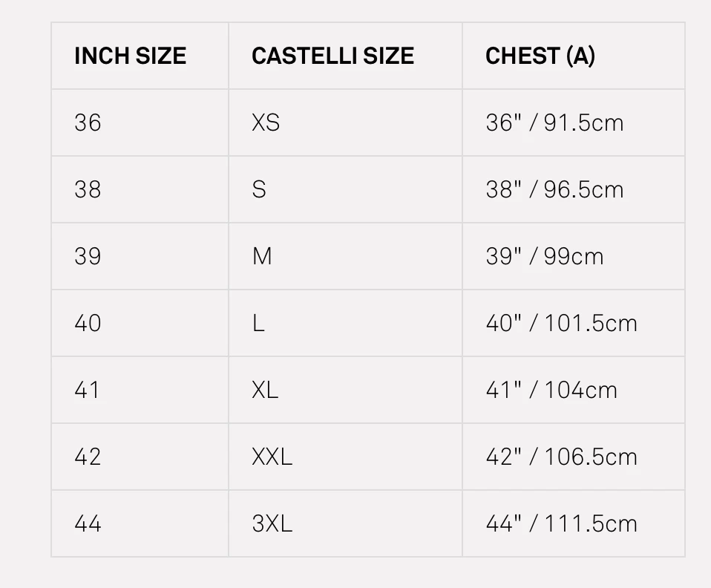Select the S Castelli size cell
This screenshot has width=711, height=588.
click(259, 189)
